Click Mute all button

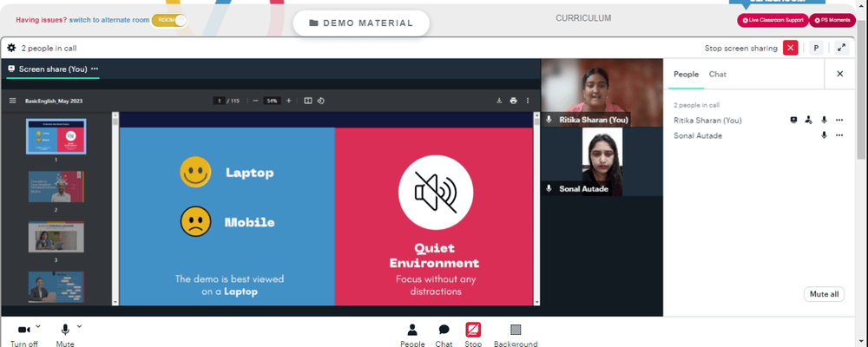click(x=824, y=294)
